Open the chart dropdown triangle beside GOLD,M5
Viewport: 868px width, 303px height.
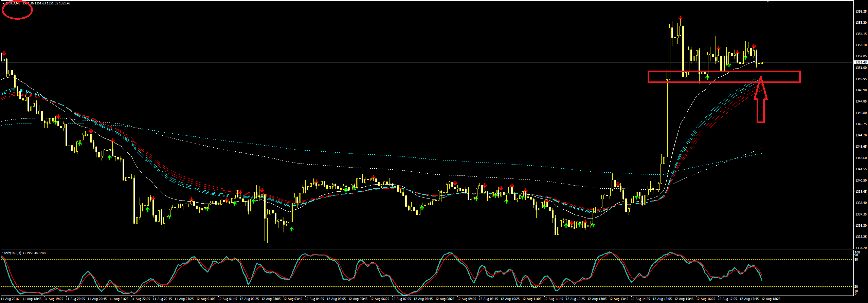[3, 3]
